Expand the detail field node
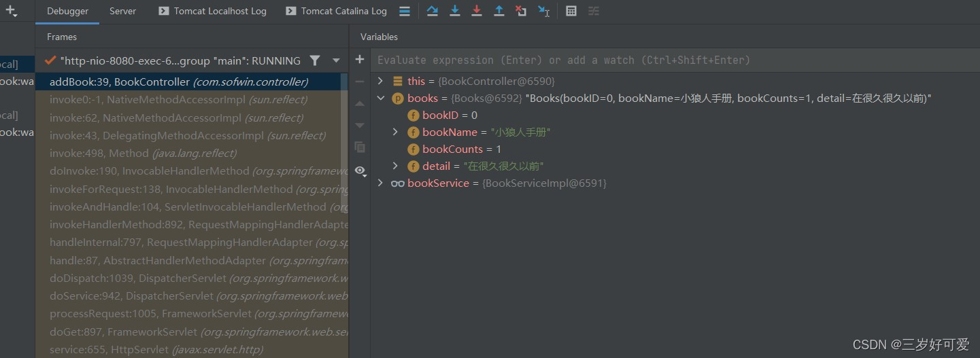The image size is (980, 358). click(395, 166)
